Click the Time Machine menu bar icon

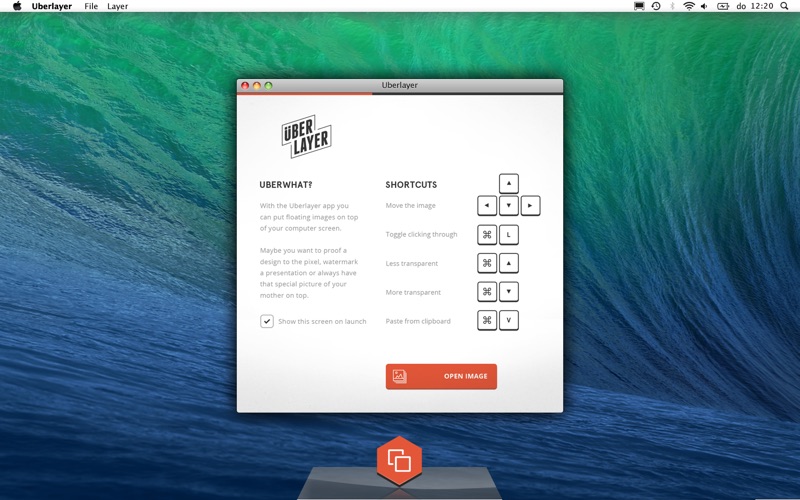[656, 6]
